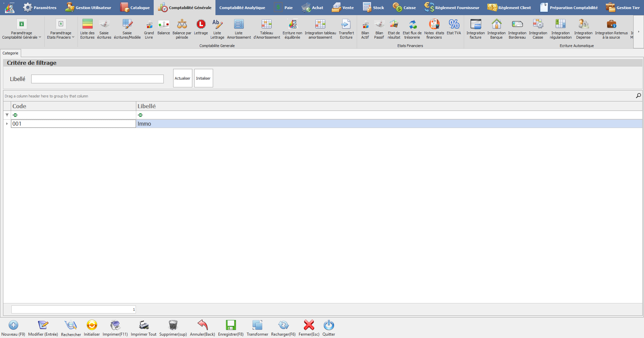Open Tableau d'Amortissement

click(x=267, y=29)
